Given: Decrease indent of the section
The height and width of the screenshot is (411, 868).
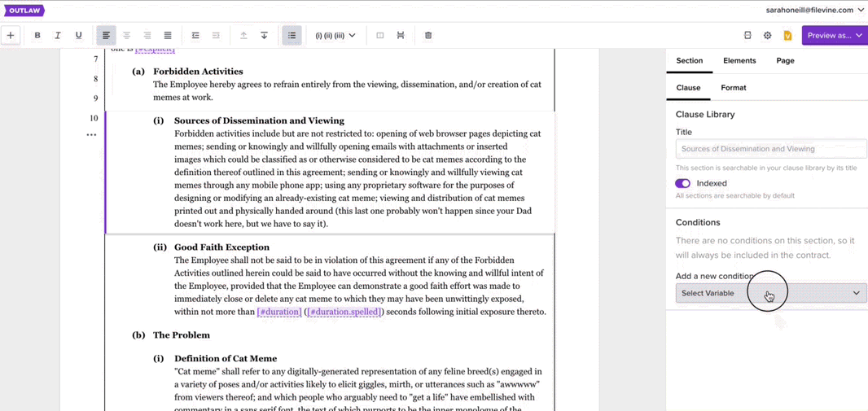Looking at the screenshot, I should [195, 36].
